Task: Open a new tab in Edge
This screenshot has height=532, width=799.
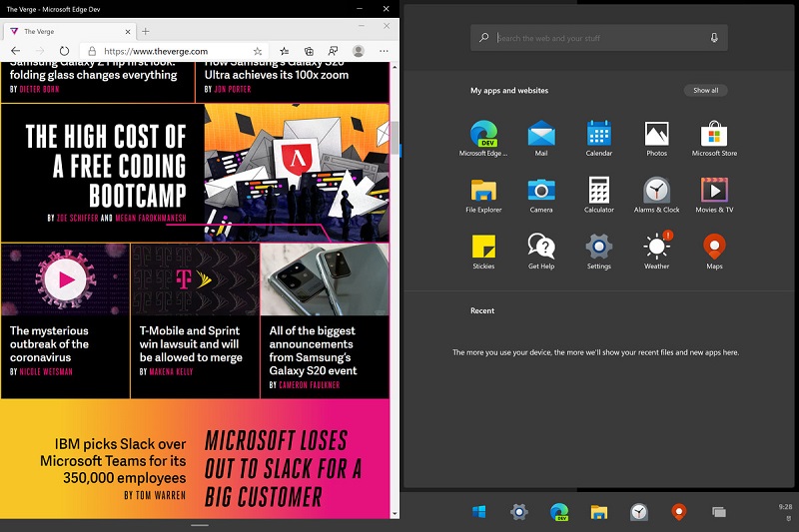Action: pyautogui.click(x=146, y=32)
